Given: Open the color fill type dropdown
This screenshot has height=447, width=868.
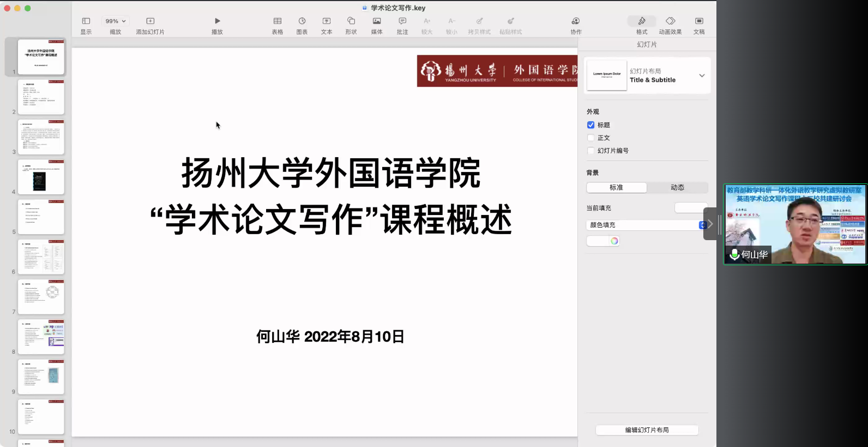Looking at the screenshot, I should (702, 225).
